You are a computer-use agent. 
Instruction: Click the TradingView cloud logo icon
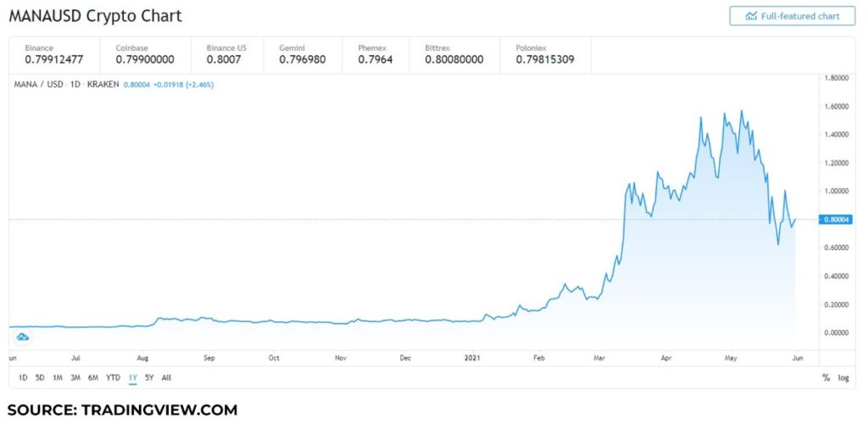(23, 338)
